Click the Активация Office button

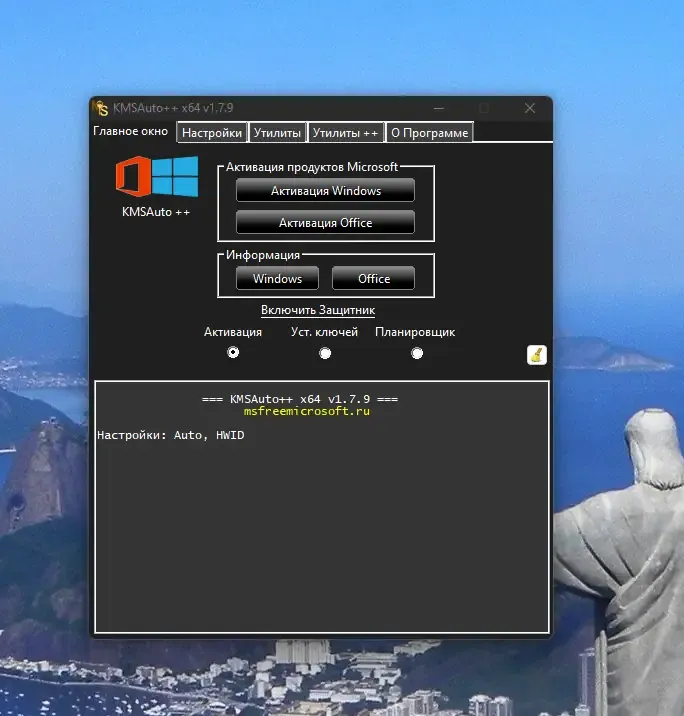(326, 222)
